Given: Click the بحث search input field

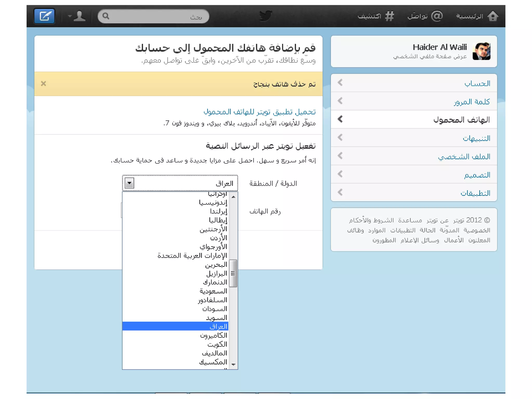Looking at the screenshot, I should [x=156, y=17].
